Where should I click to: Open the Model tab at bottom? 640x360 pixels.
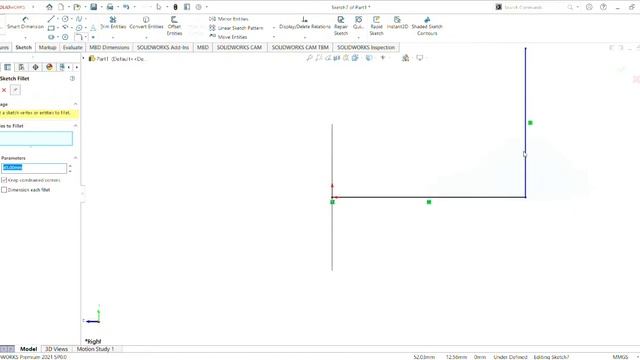29,349
